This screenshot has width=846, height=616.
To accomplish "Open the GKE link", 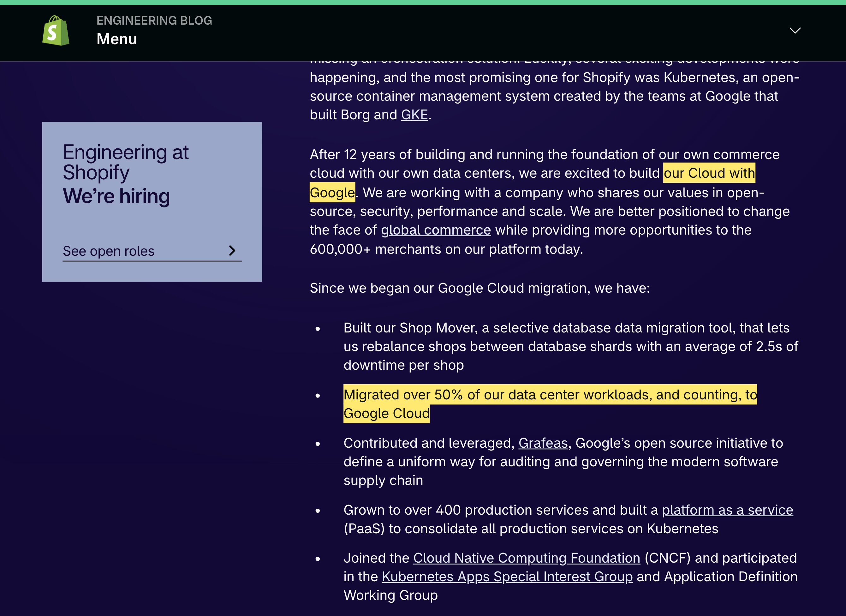I will [x=414, y=115].
